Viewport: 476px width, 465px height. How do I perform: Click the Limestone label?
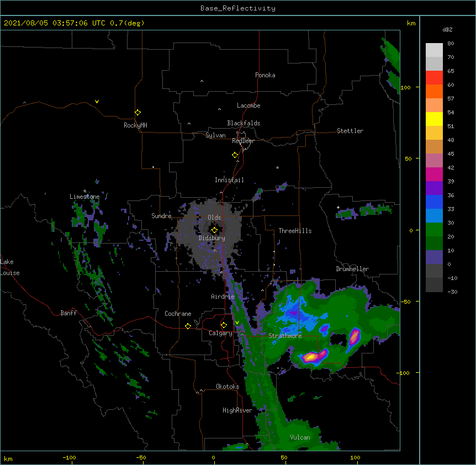[84, 197]
